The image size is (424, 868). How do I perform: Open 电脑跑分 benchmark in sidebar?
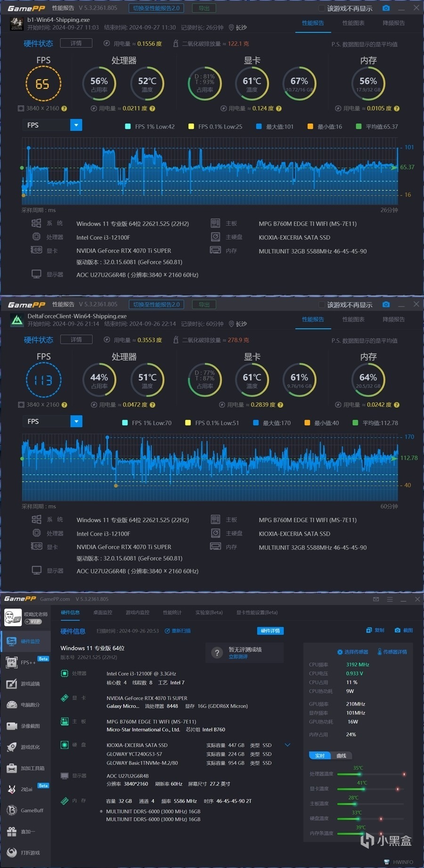(x=25, y=705)
